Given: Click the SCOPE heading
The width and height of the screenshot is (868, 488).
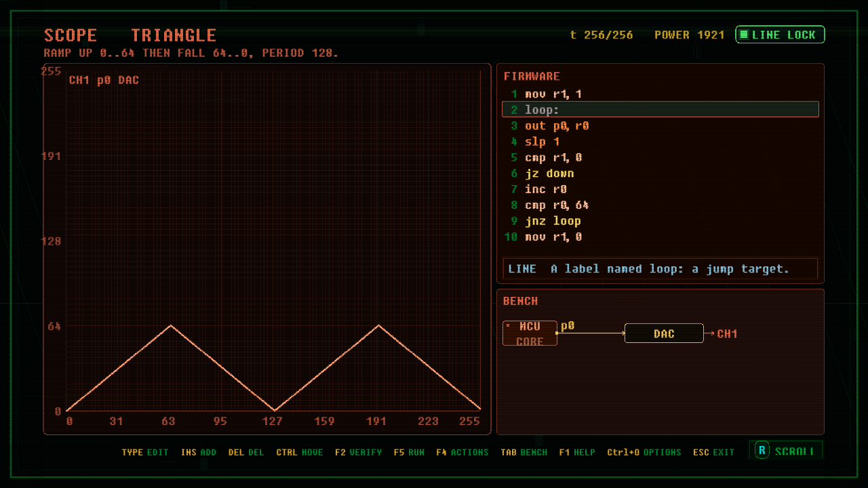Looking at the screenshot, I should pyautogui.click(x=71, y=35).
